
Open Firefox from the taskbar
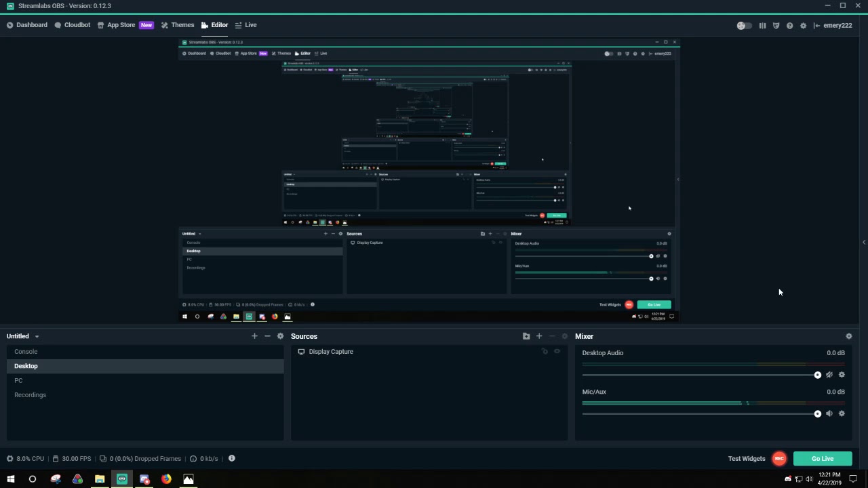click(x=166, y=479)
